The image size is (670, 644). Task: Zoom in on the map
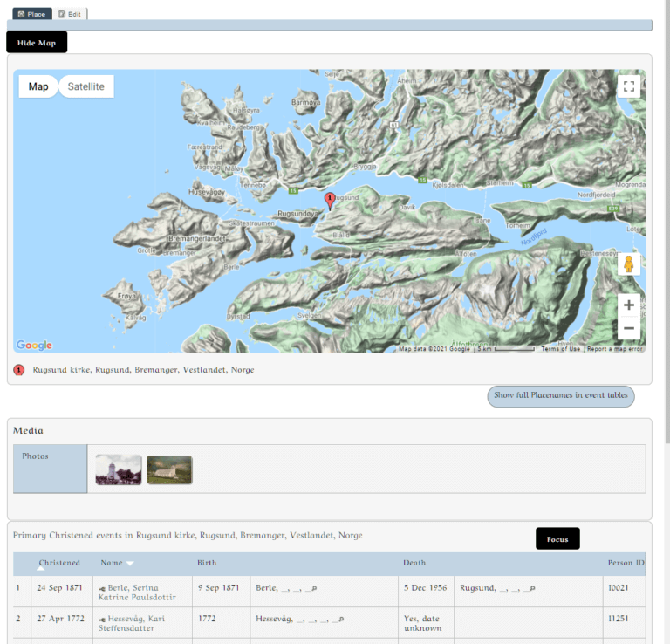629,305
